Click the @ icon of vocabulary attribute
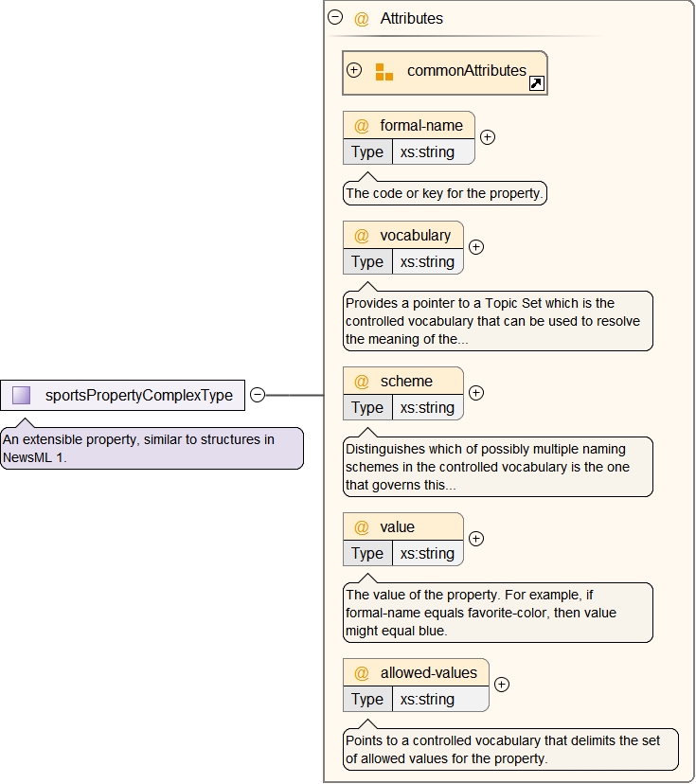The height and width of the screenshot is (784, 696). click(x=362, y=236)
